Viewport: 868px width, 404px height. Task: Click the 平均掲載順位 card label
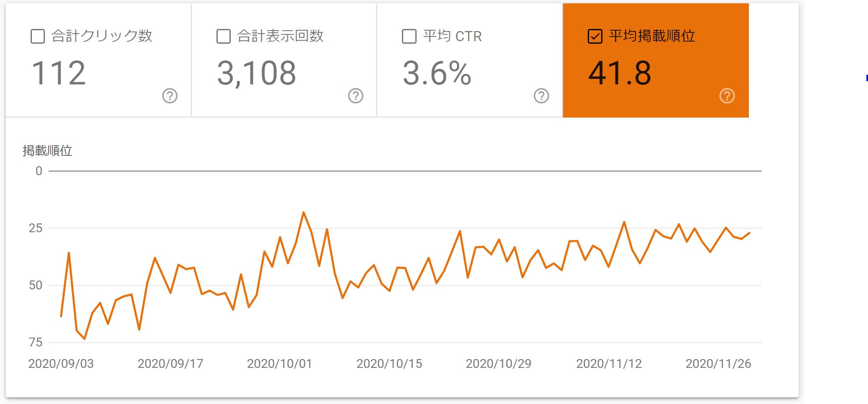click(x=652, y=36)
